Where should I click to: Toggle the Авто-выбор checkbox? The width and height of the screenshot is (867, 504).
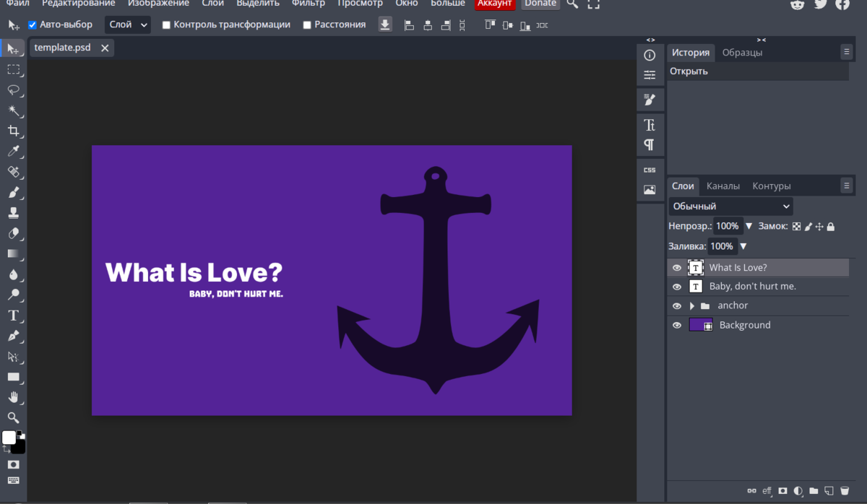click(x=33, y=25)
